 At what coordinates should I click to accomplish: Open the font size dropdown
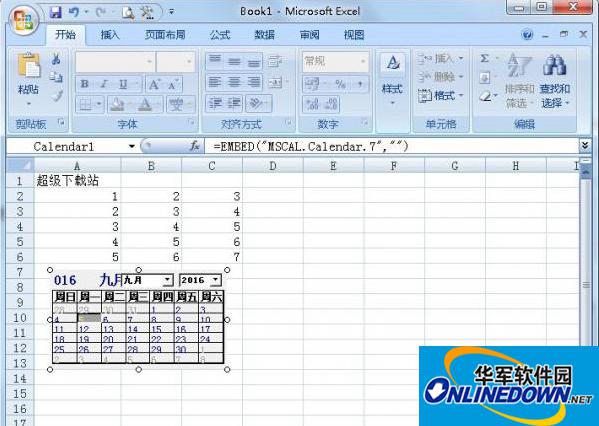189,62
